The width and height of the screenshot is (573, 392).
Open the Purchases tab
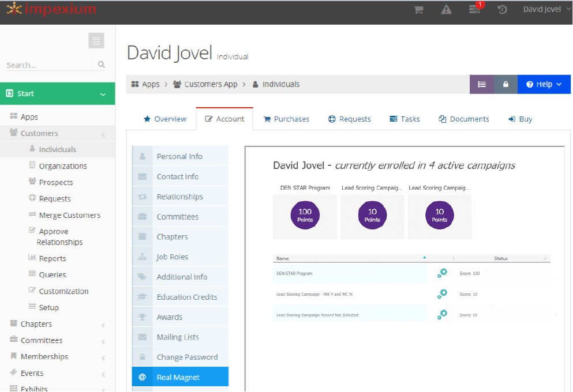(286, 119)
